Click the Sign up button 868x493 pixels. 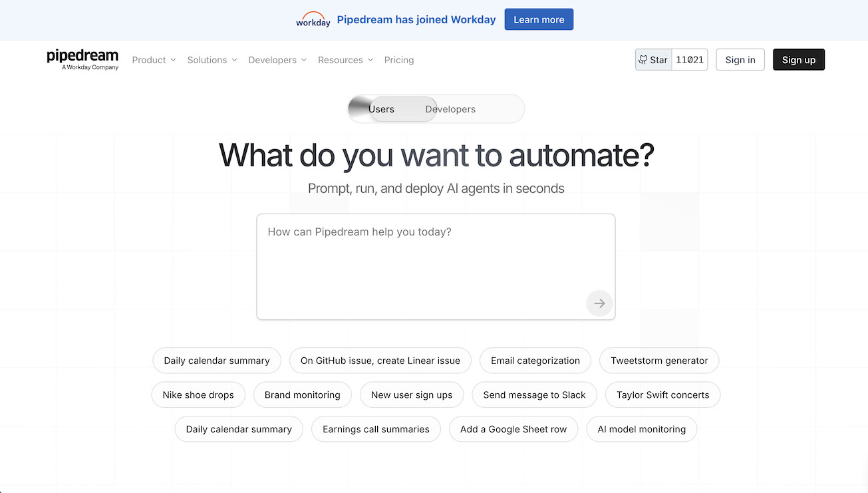(x=798, y=59)
